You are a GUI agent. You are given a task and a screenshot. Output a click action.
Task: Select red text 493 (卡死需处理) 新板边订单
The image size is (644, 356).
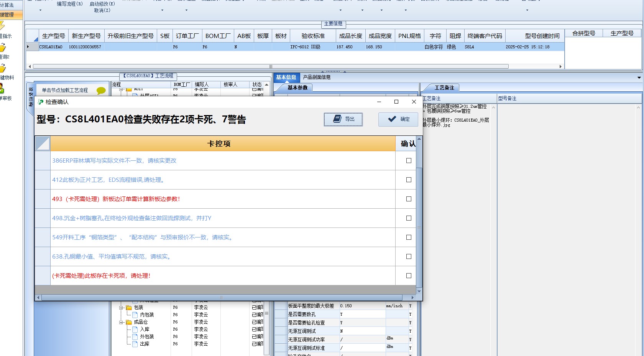coord(116,199)
